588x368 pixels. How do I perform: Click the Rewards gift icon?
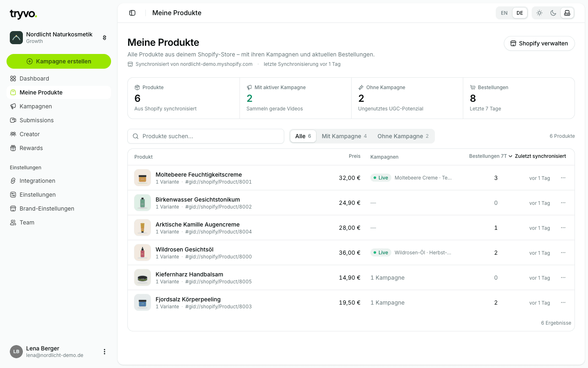[13, 148]
